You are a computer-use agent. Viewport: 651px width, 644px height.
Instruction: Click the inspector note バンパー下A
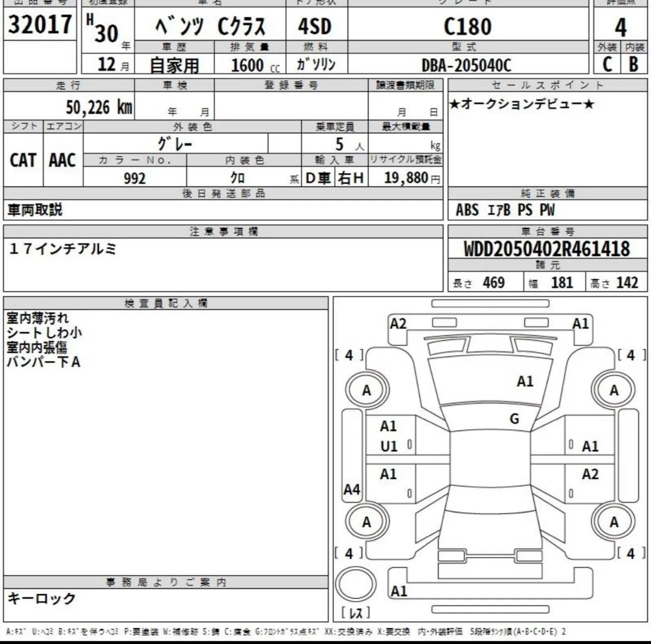coord(44,362)
